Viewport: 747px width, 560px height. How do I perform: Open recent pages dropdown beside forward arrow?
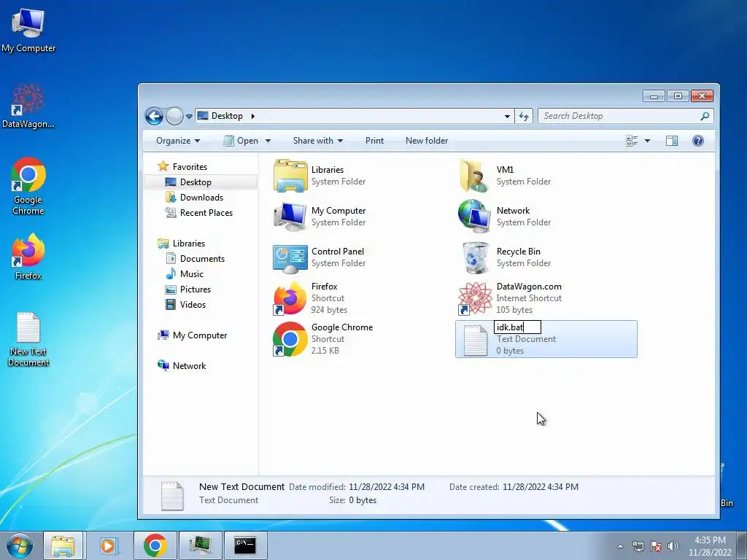click(x=189, y=116)
